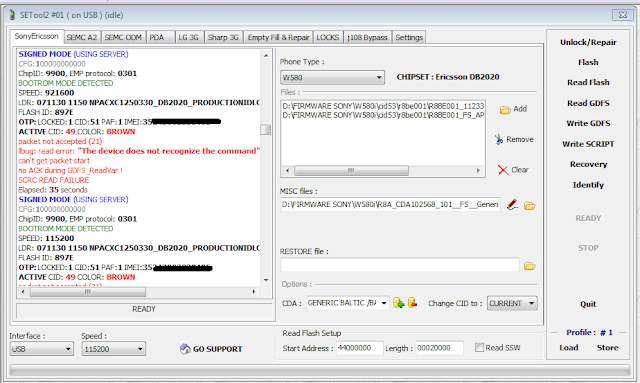Open the CDA GENERIC BALTIC dropdown

click(347, 303)
